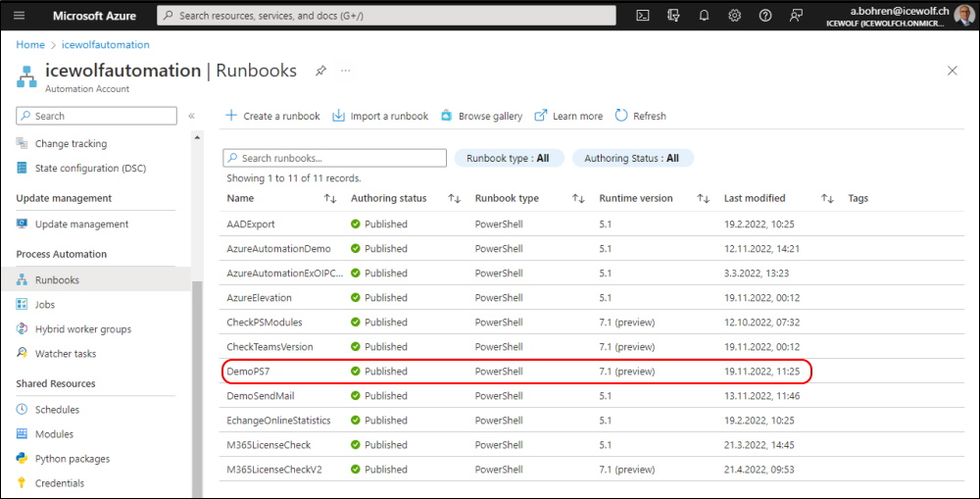Open the Help question mark icon
The width and height of the screenshot is (980, 499).
[765, 16]
